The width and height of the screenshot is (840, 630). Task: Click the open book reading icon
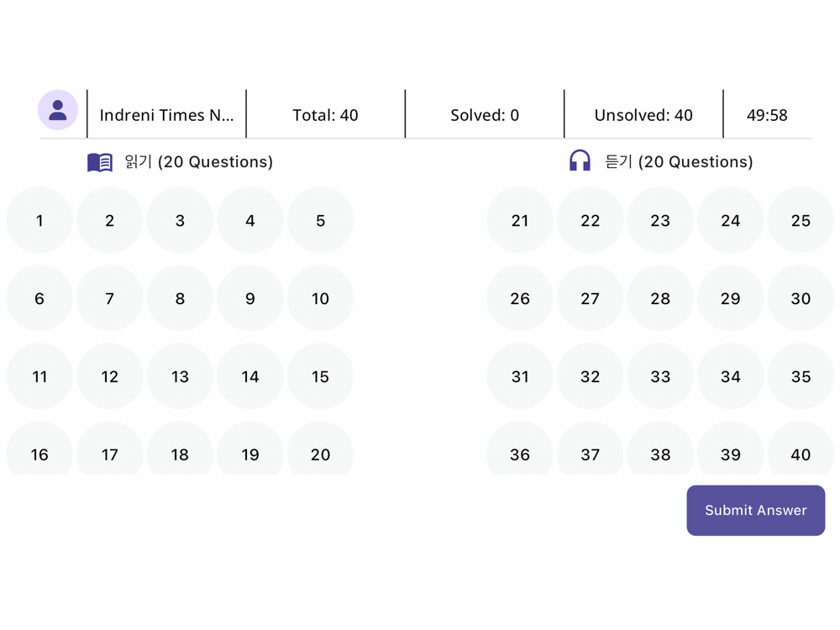pyautogui.click(x=100, y=162)
